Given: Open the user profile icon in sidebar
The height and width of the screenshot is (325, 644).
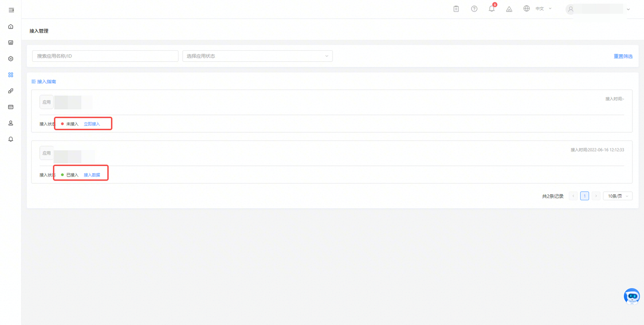Looking at the screenshot, I should tap(11, 123).
